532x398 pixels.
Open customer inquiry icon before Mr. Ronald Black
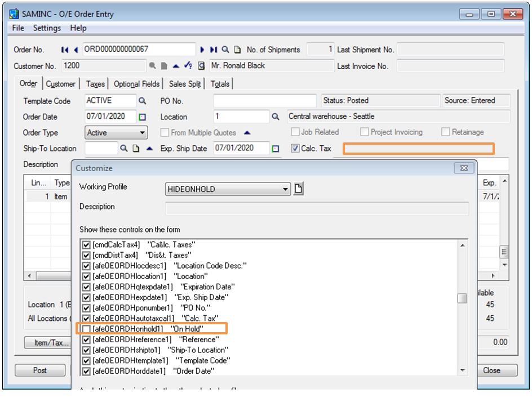pos(201,66)
